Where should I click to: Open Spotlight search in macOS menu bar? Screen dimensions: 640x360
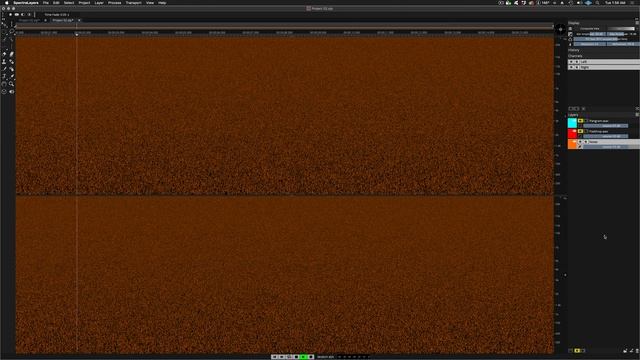coord(597,3)
